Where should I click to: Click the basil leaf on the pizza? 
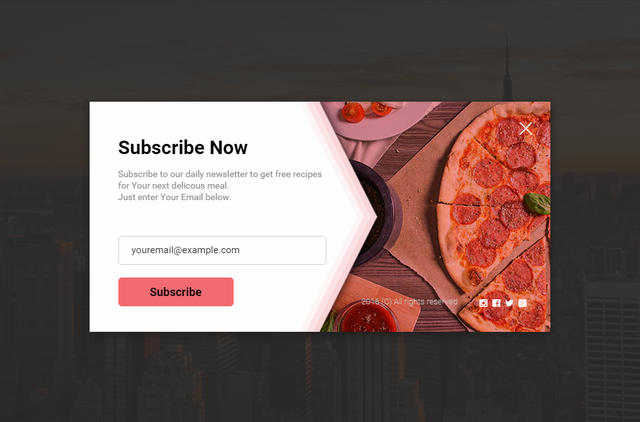click(x=537, y=203)
